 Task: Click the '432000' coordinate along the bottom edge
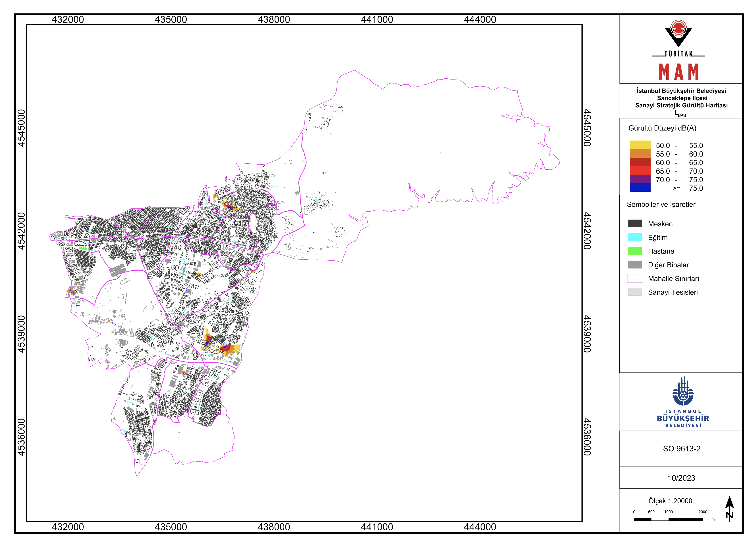pos(68,527)
